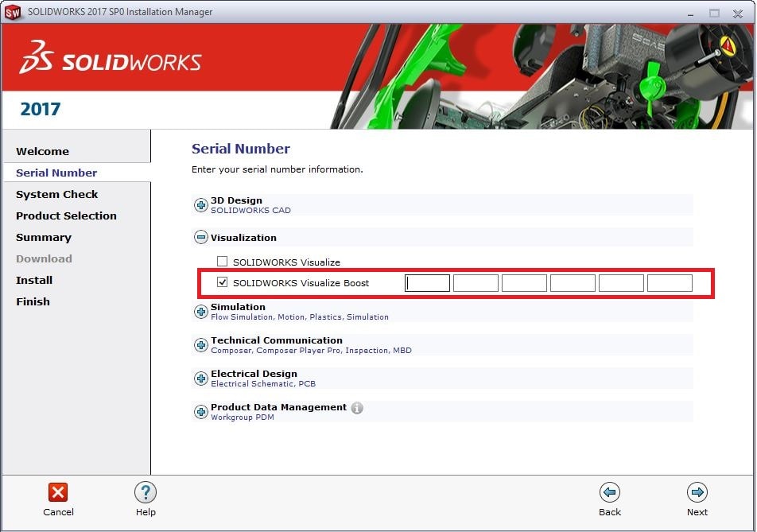This screenshot has width=757, height=532.
Task: Click 'Flow Simulation, Motion, Plastics, Simulation' text
Action: click(x=299, y=317)
